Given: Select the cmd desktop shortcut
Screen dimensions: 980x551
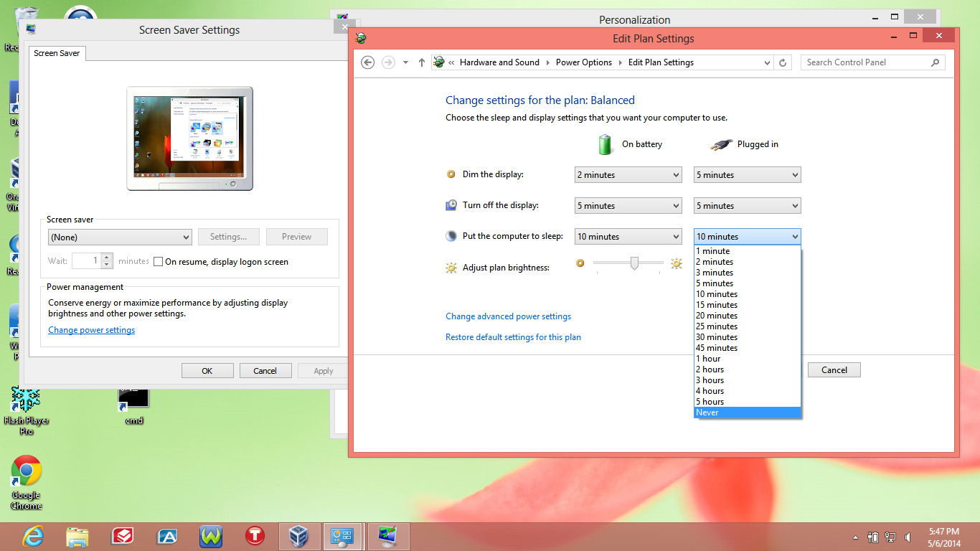Looking at the screenshot, I should point(133,406).
